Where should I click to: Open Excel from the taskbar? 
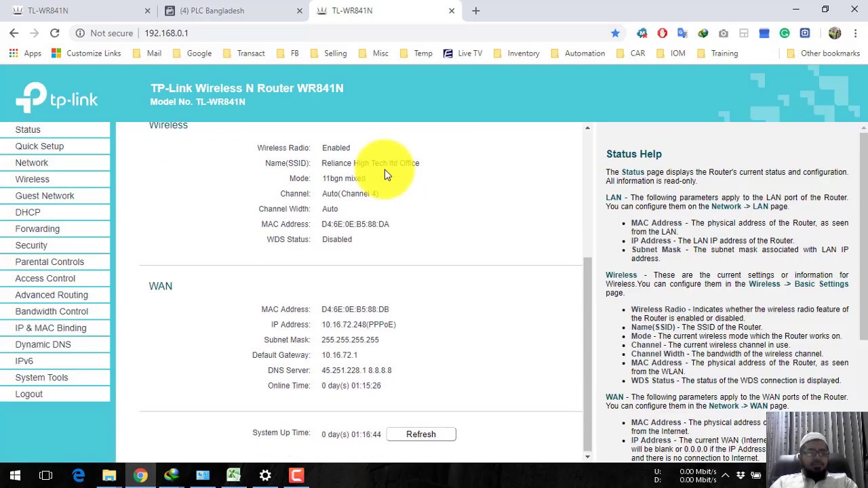[234, 475]
